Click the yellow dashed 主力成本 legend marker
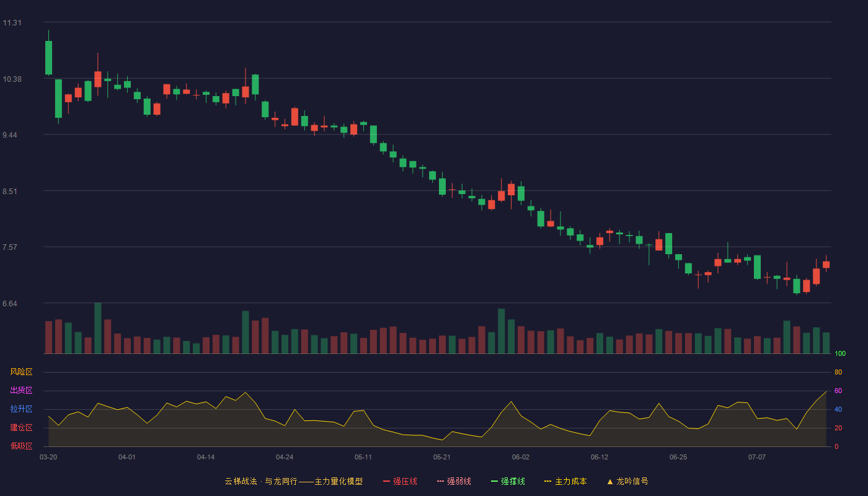 [x=547, y=481]
